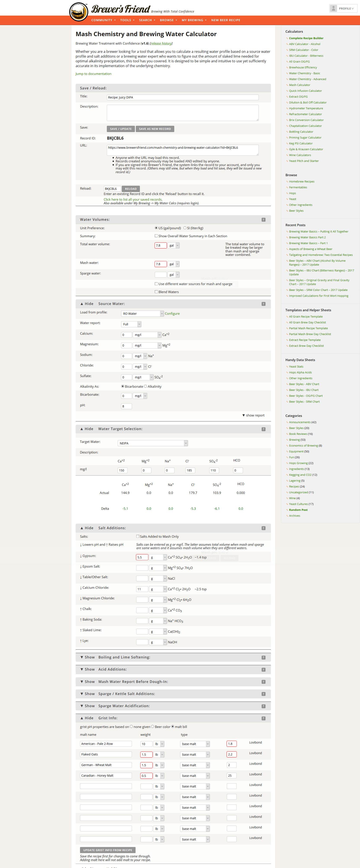Open the NEIPA target water dropdown
The width and height of the screenshot is (360, 868).
tap(153, 443)
